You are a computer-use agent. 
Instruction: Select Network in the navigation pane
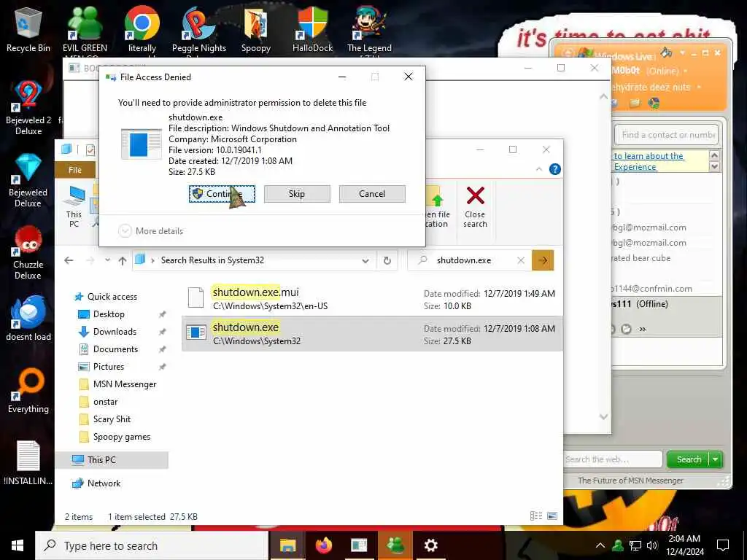pyautogui.click(x=104, y=483)
